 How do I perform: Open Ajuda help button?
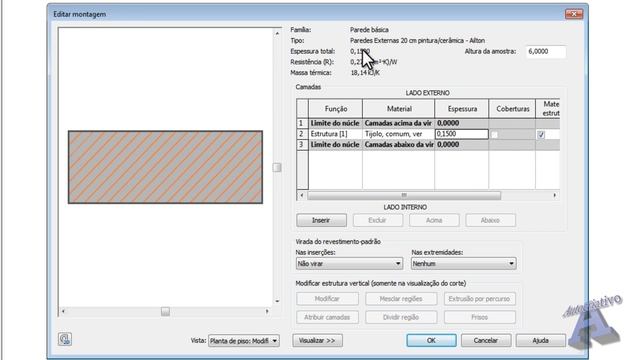point(540,340)
